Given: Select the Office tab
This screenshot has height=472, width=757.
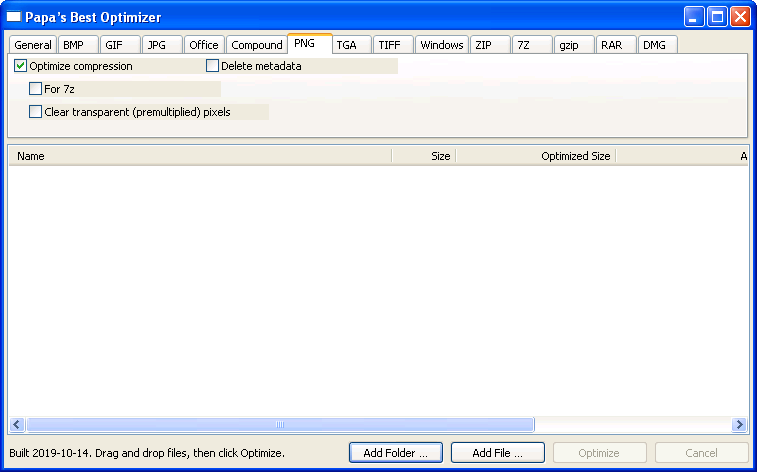Looking at the screenshot, I should click(204, 45).
